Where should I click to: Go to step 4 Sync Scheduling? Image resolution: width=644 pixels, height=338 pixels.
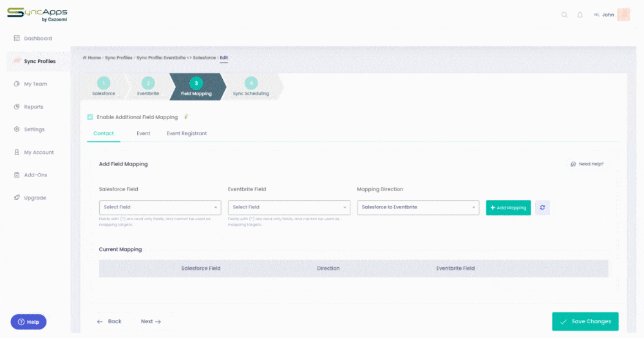pyautogui.click(x=251, y=87)
